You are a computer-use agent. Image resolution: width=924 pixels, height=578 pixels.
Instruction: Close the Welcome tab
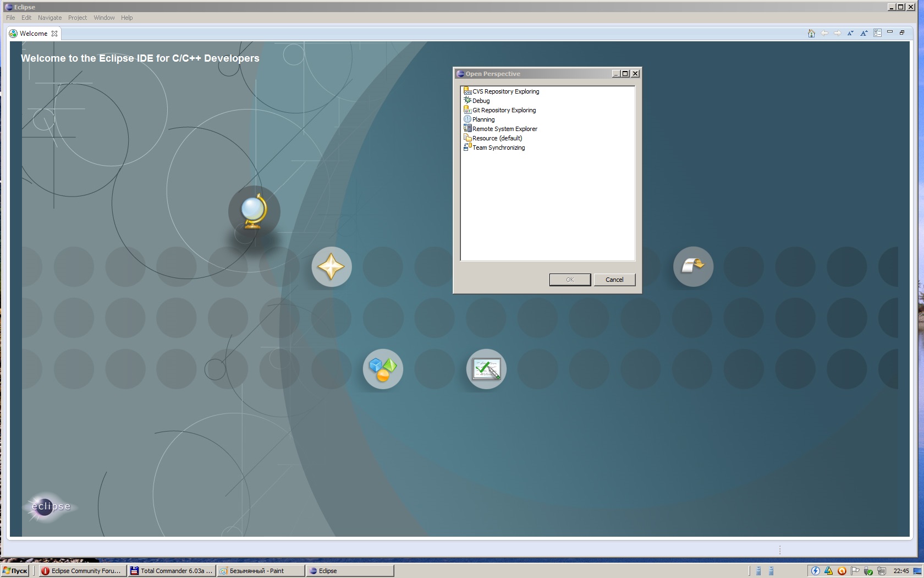[x=54, y=34]
